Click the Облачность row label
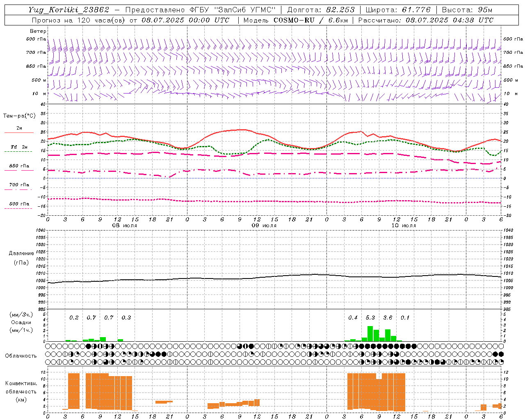The width and height of the screenshot is (525, 420). [21, 356]
